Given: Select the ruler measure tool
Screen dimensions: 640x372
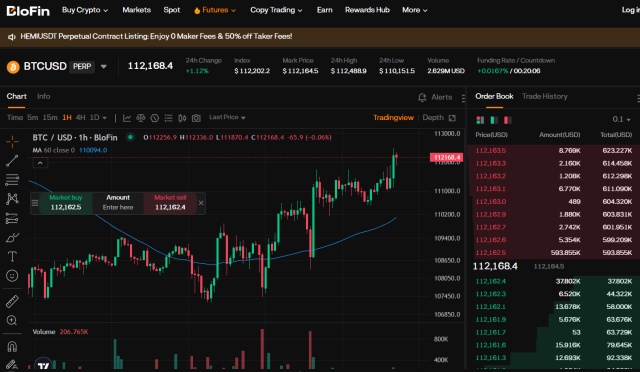Looking at the screenshot, I should [x=12, y=301].
